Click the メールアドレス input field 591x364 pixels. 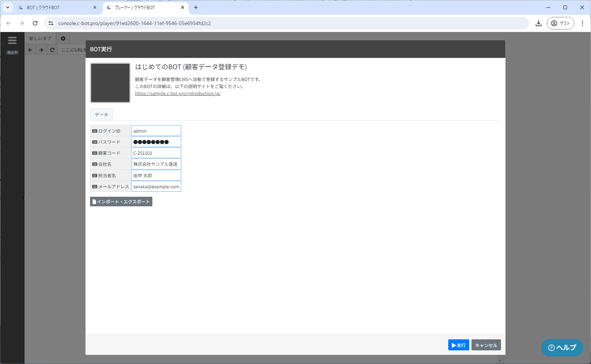point(156,186)
